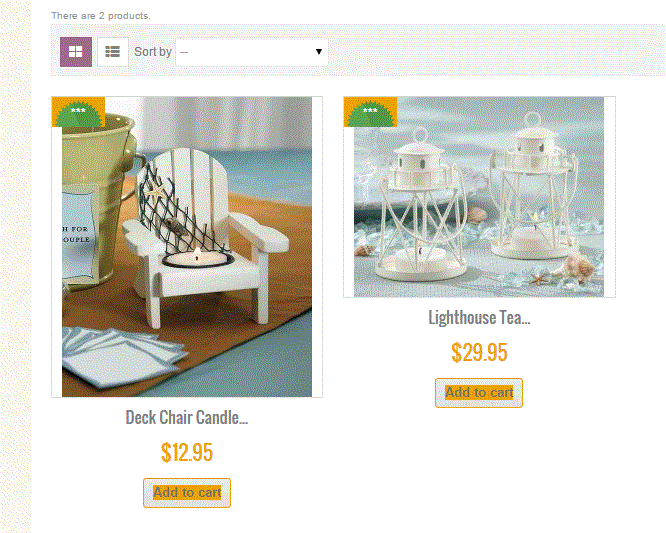Viewport: 666px width, 533px height.
Task: Click the $29.95 price
Action: (x=479, y=353)
